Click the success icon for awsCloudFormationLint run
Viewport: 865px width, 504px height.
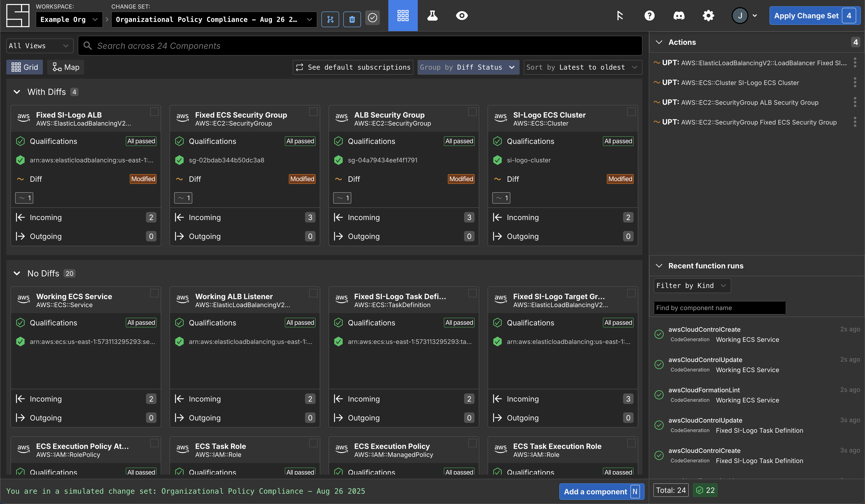point(659,395)
